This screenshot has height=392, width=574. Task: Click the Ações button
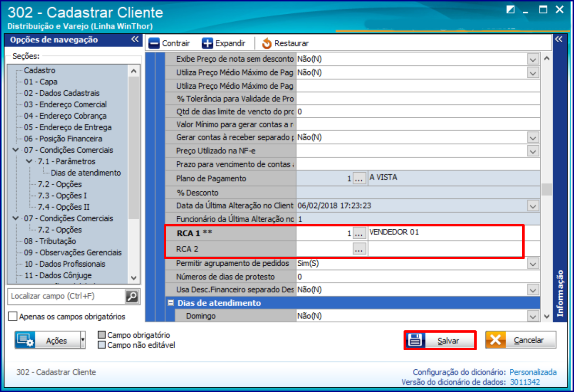(x=47, y=340)
